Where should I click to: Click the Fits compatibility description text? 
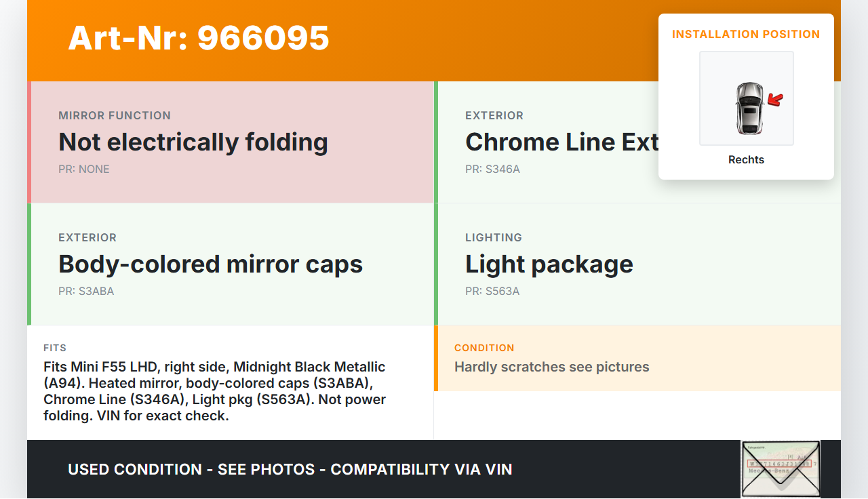[x=214, y=391]
